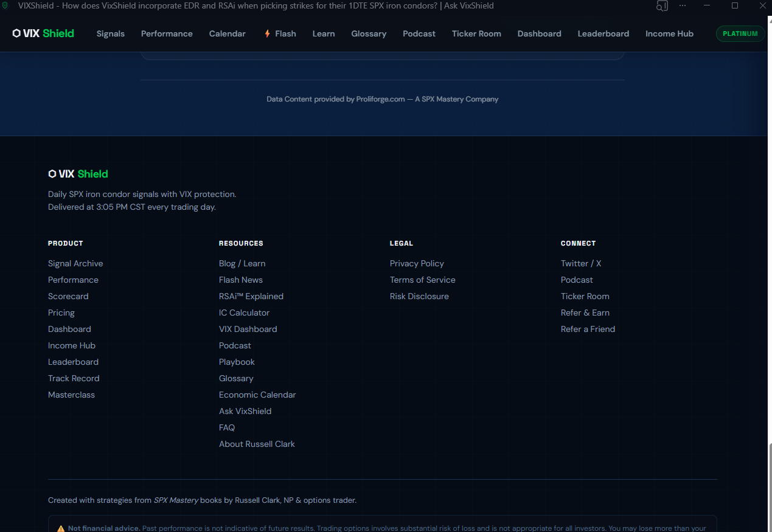Click the LEGAL column heading
The image size is (772, 532).
[402, 243]
